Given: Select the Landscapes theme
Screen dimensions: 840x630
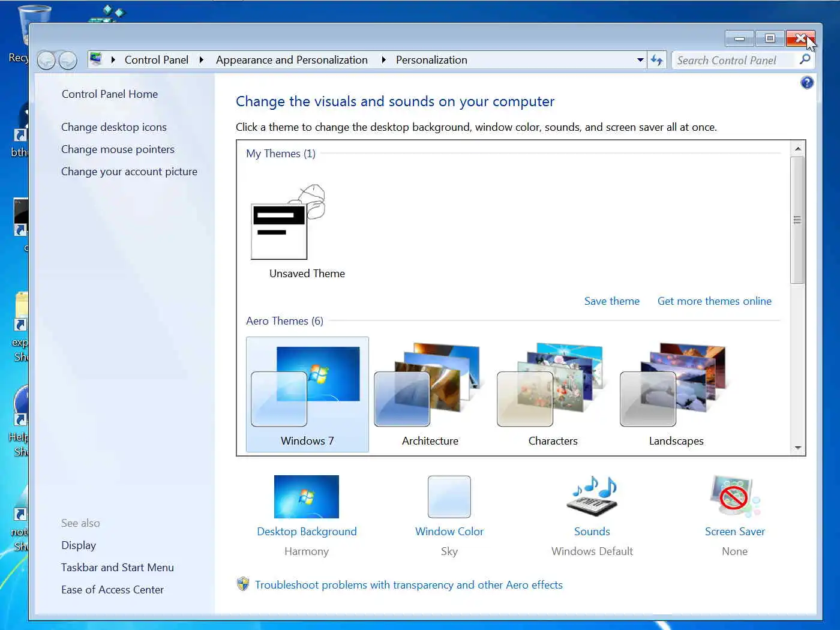Looking at the screenshot, I should click(x=676, y=394).
